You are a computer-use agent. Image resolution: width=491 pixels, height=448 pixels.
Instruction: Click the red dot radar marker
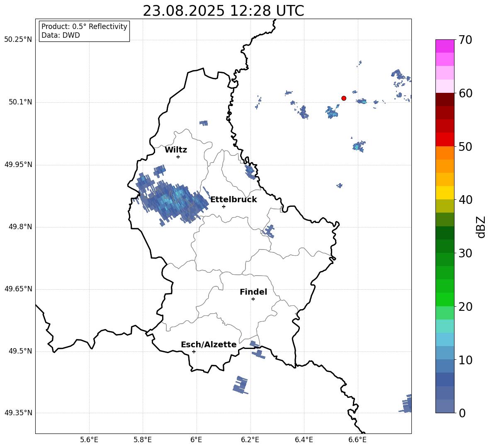344,98
